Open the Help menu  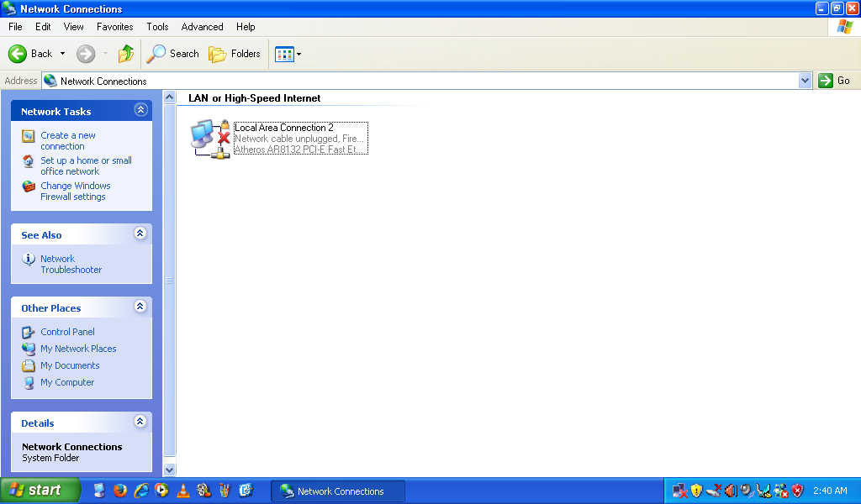(246, 27)
